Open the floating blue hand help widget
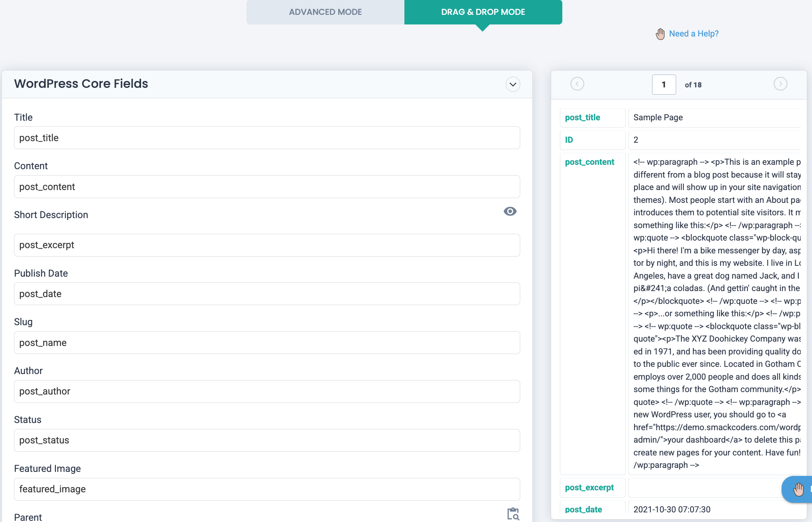Image resolution: width=812 pixels, height=522 pixels. coord(798,489)
